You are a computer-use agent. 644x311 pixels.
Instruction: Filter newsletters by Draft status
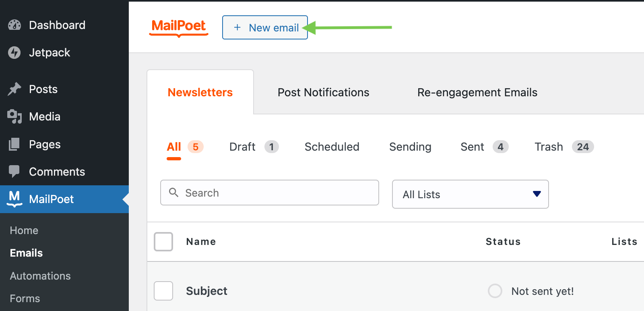coord(242,147)
